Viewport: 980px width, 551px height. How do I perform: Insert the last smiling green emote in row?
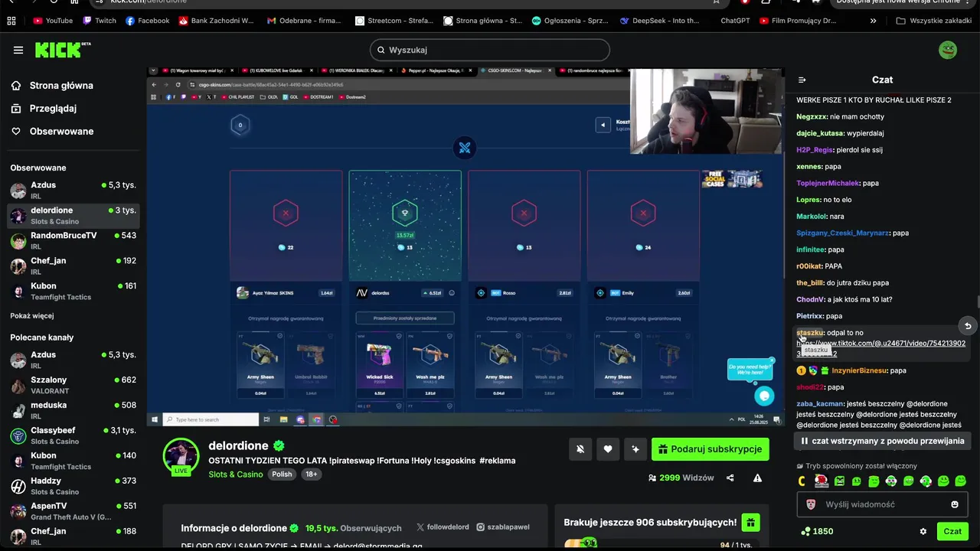(961, 481)
